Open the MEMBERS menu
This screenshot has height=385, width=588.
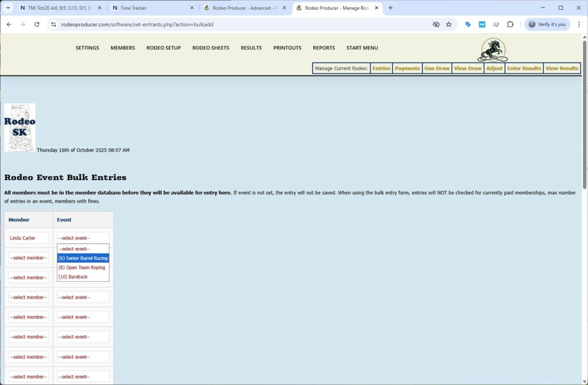[x=122, y=48]
